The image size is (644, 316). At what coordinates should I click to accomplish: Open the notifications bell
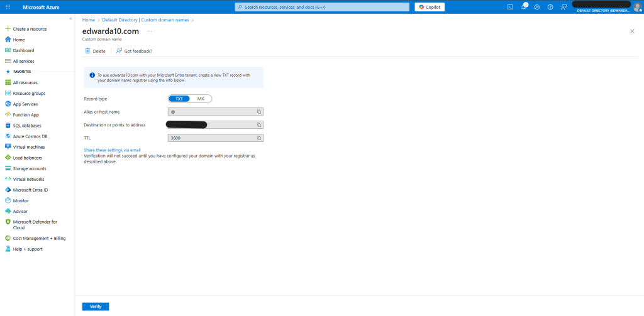click(x=524, y=7)
